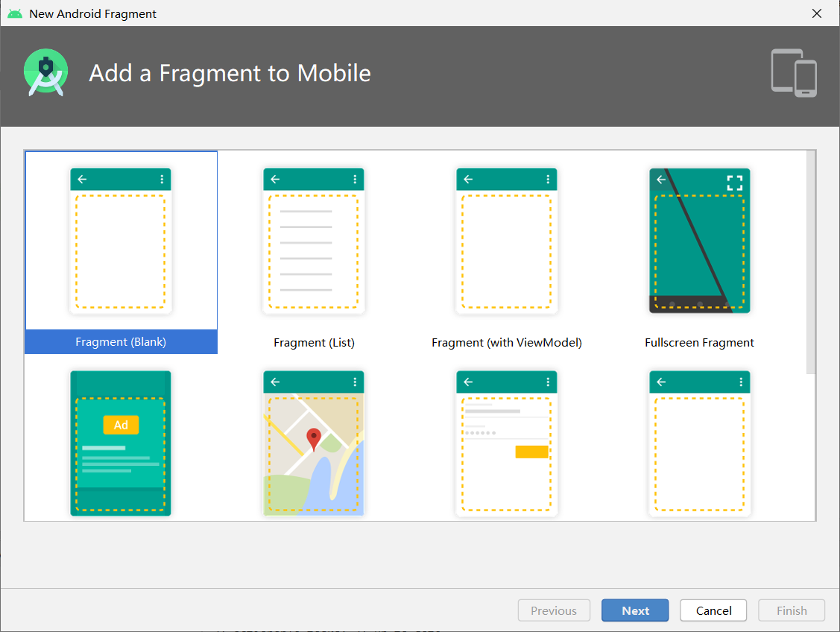Click the Previous button
This screenshot has width=840, height=632.
click(554, 610)
